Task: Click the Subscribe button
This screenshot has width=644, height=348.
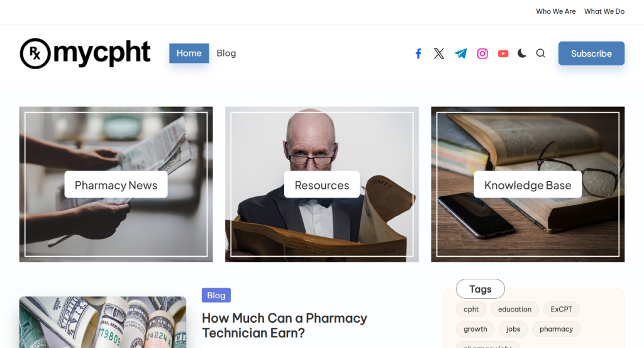Action: pos(591,53)
